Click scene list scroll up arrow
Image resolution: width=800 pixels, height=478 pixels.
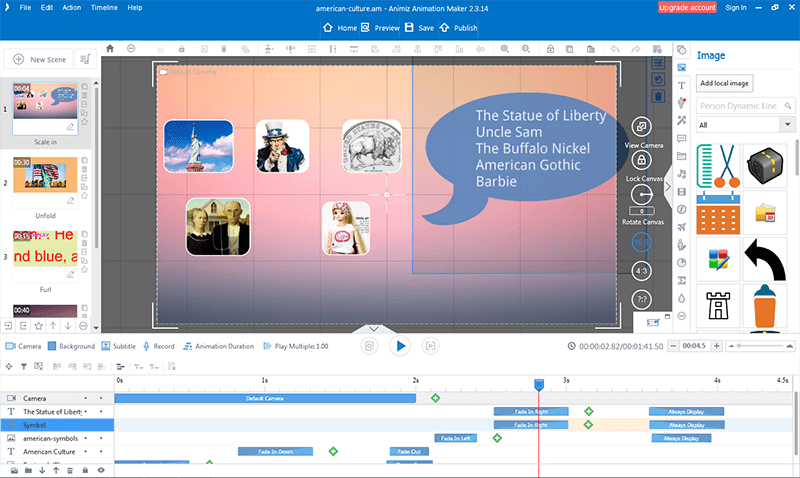pos(96,83)
